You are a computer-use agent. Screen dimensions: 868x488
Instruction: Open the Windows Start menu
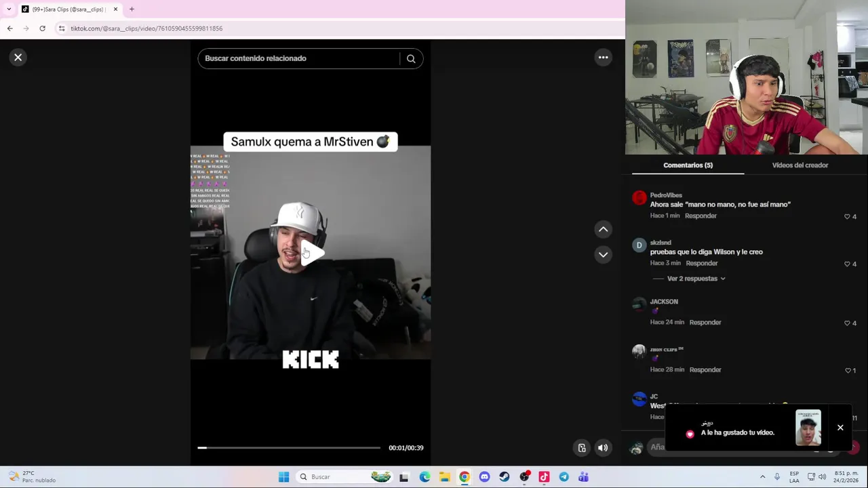point(283,477)
